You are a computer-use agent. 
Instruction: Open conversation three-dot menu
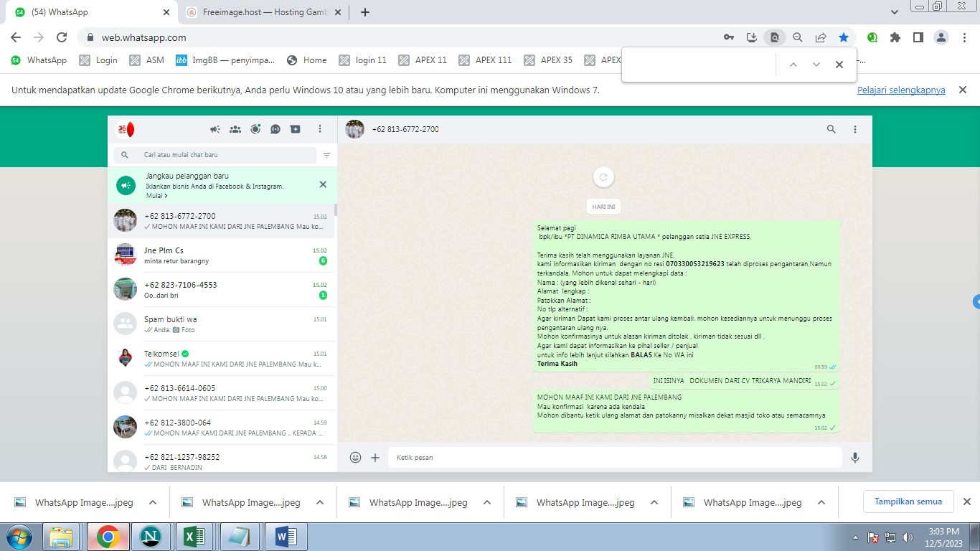[x=855, y=129]
